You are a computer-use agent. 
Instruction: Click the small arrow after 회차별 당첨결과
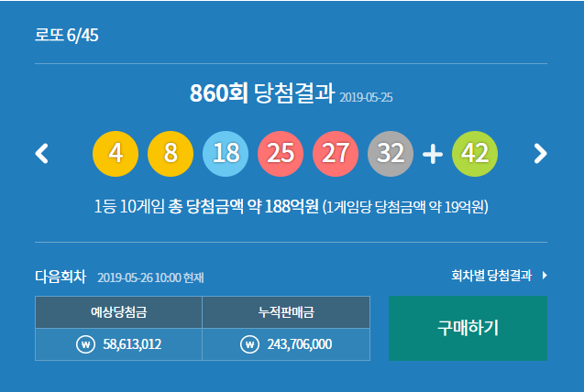pyautogui.click(x=544, y=275)
